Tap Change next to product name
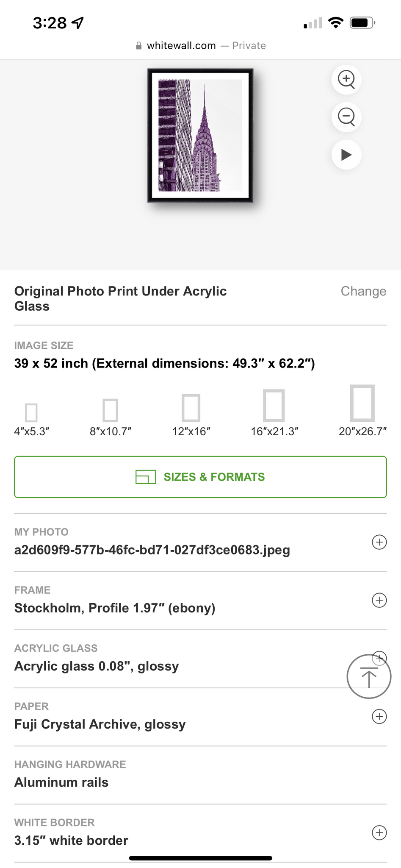Image resolution: width=401 pixels, height=868 pixels. pyautogui.click(x=363, y=291)
